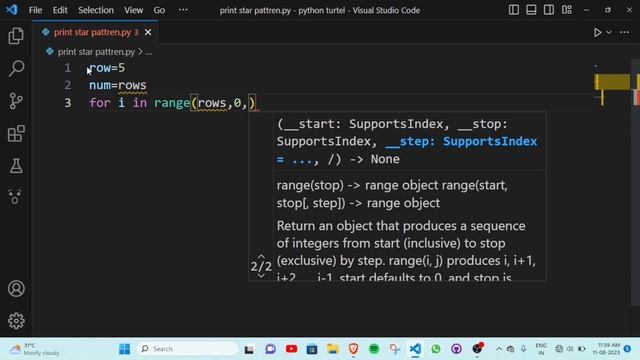Open Snipping Tool from taskbar
Screen dimensions: 640x360
[394, 349]
